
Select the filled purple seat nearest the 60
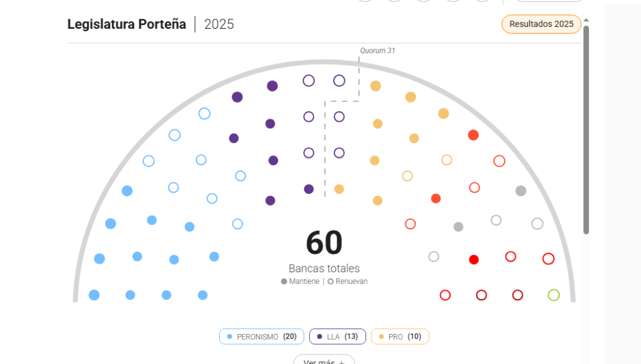coord(309,189)
